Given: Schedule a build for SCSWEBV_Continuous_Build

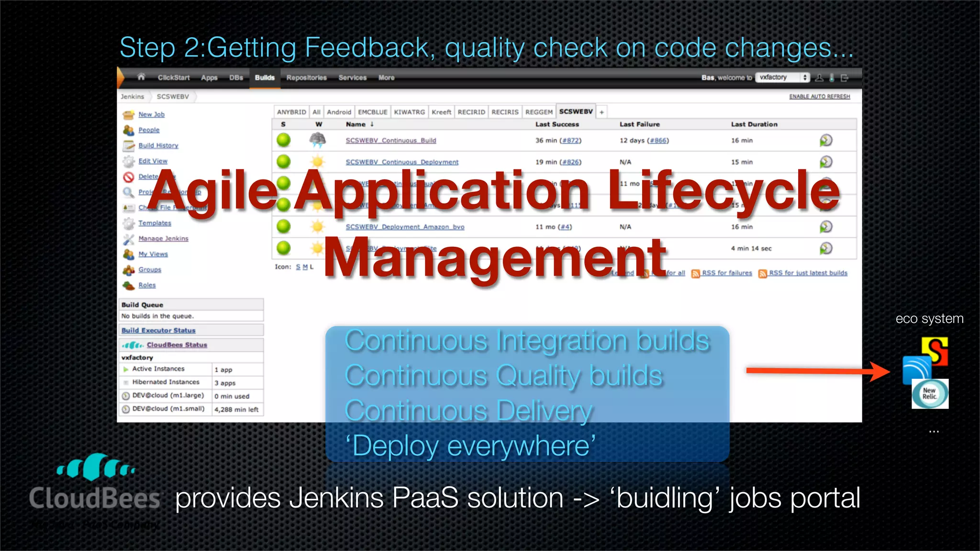Looking at the screenshot, I should pos(826,140).
